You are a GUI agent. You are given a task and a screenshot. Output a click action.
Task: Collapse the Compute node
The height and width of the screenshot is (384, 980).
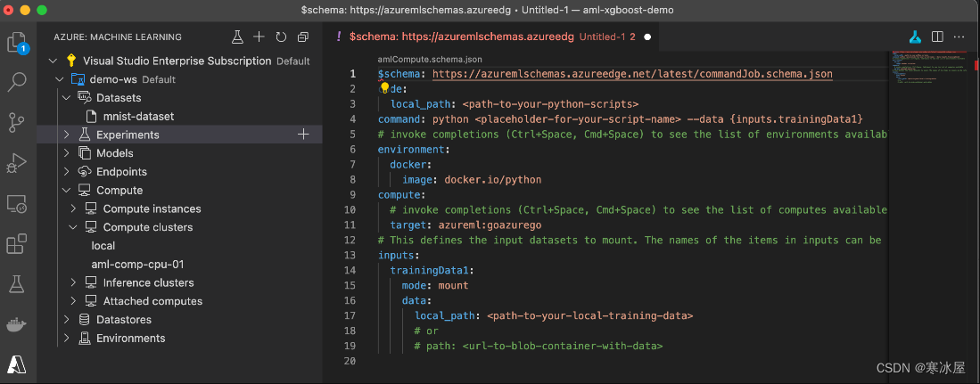coord(66,190)
